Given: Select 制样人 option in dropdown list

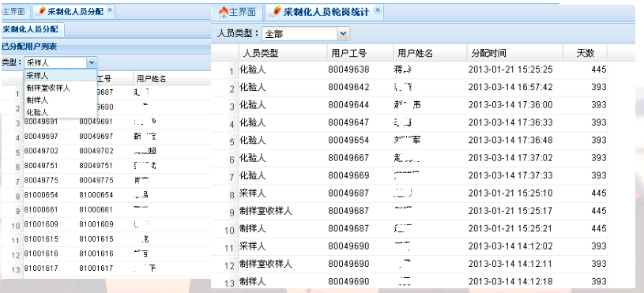Looking at the screenshot, I should click(37, 100).
